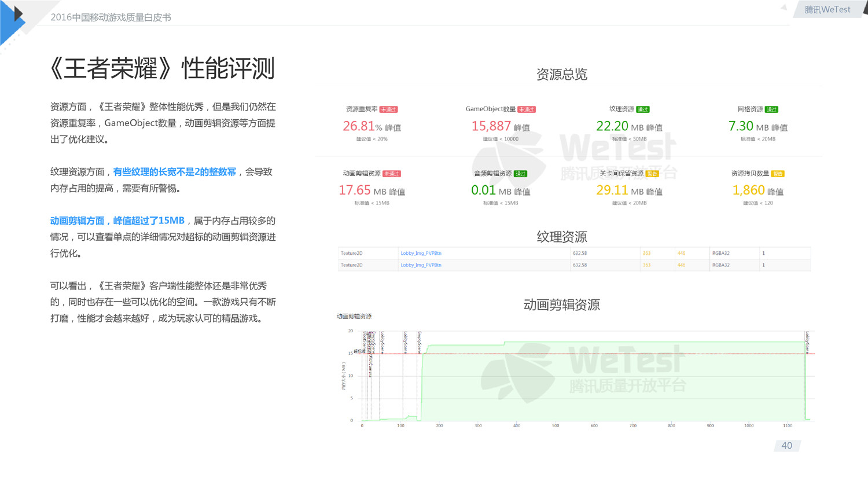Click the 网格资源 metric label
The width and height of the screenshot is (868, 488).
(750, 109)
